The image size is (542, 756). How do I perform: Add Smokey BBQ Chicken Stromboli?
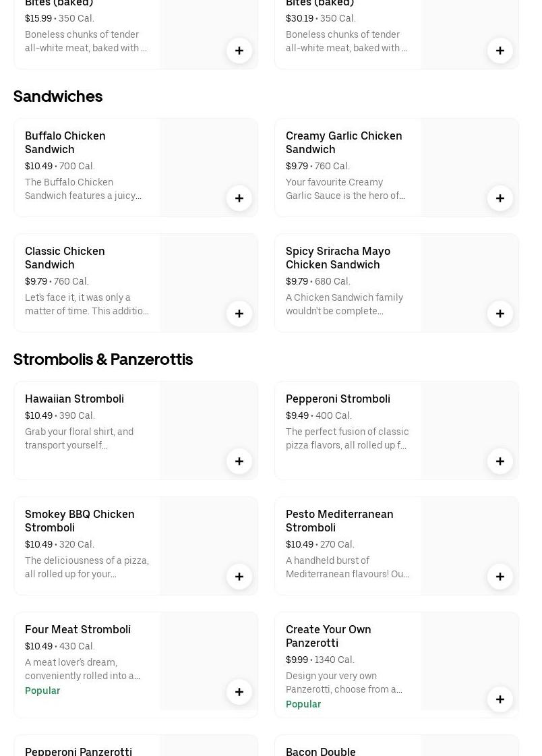click(239, 577)
